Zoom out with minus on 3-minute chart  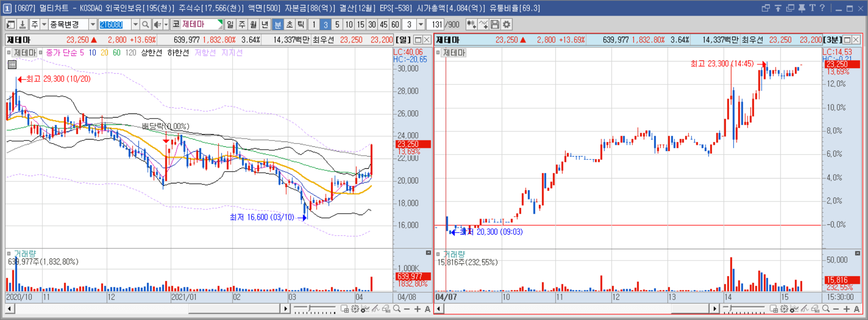836,309
